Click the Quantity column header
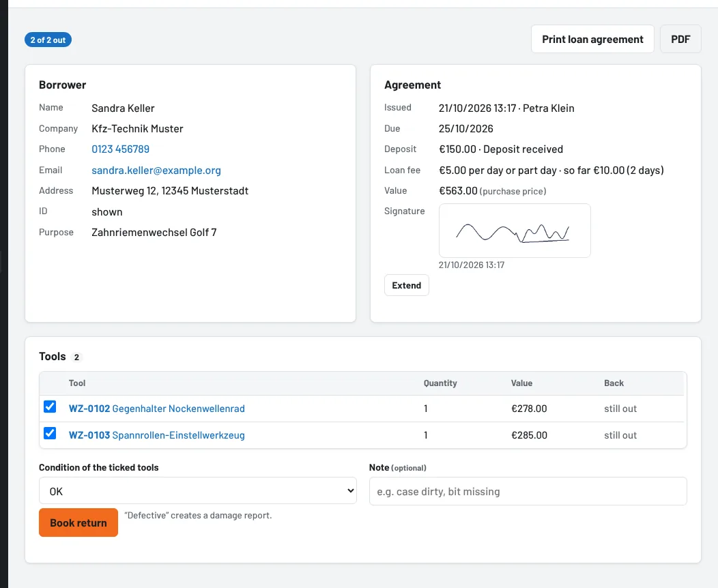718x588 pixels. coord(440,383)
